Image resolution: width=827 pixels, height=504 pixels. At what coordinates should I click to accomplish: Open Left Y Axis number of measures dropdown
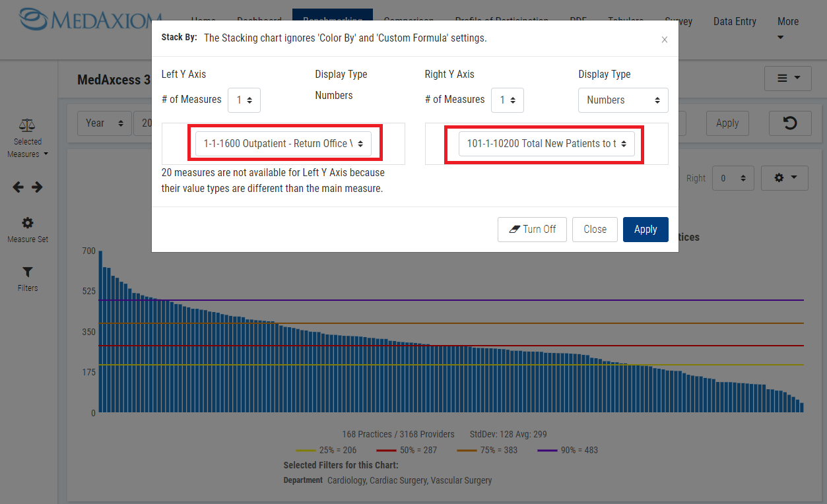click(244, 100)
